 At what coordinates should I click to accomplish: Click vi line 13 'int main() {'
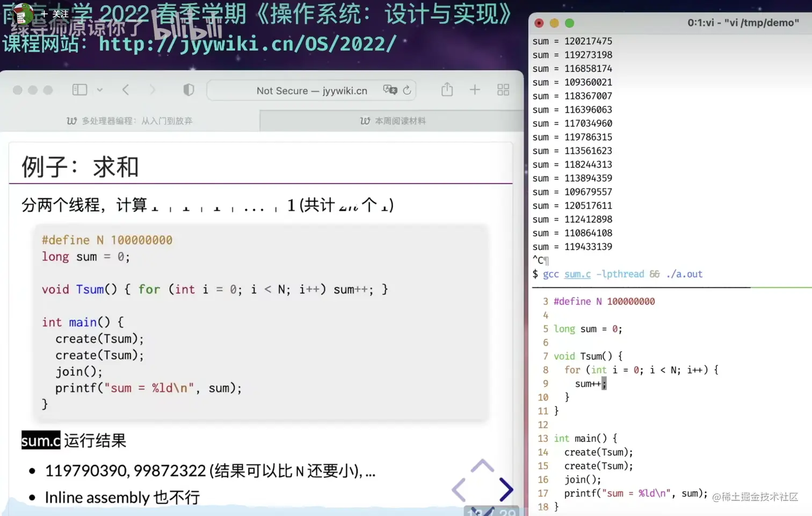[585, 439]
